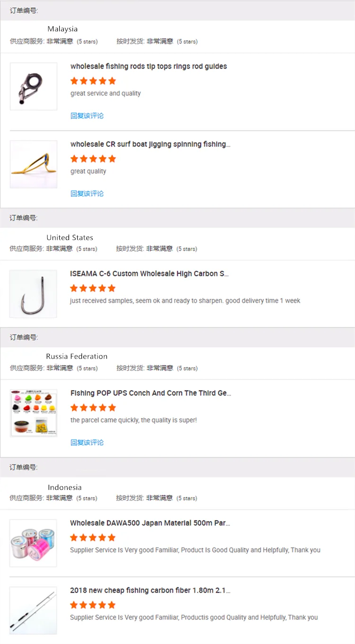Image resolution: width=355 pixels, height=644 pixels.
Task: Open the gold rod guide product image
Action: pyautogui.click(x=33, y=164)
